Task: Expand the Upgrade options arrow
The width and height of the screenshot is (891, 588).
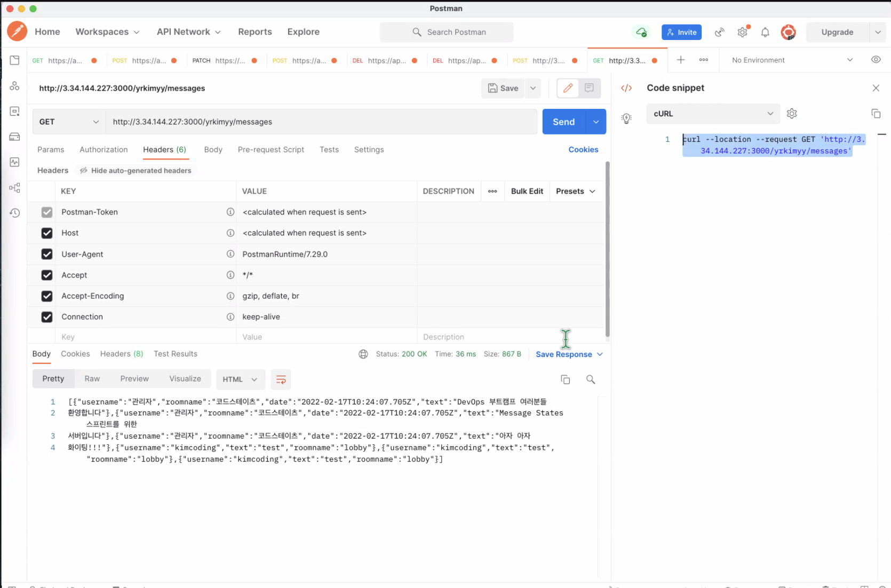Action: (x=877, y=32)
